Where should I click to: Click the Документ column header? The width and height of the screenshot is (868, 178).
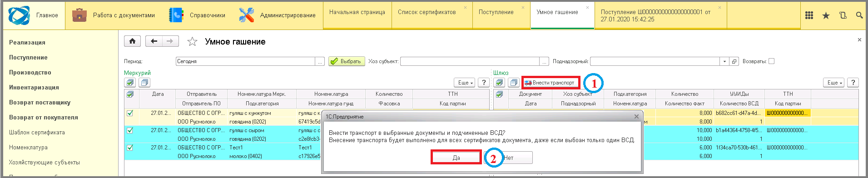(531, 94)
